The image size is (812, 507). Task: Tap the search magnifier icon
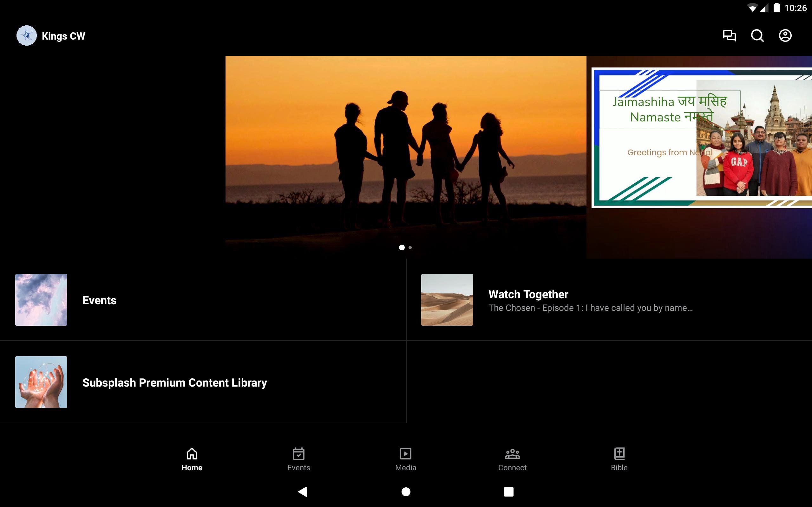[757, 35]
